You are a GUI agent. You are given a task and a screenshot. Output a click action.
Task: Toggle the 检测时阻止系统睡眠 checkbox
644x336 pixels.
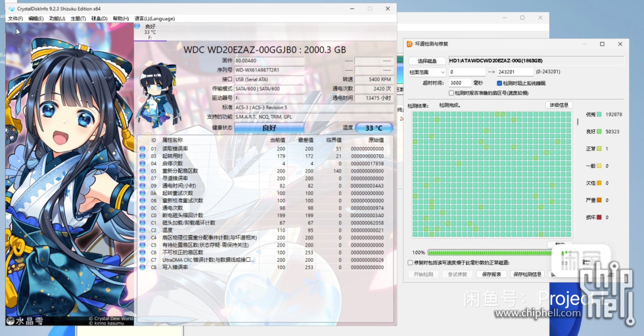pos(499,83)
